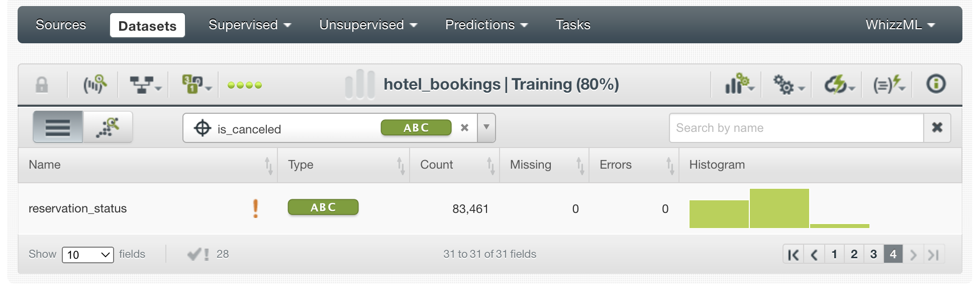Switch to the scatterplot view

108,127
